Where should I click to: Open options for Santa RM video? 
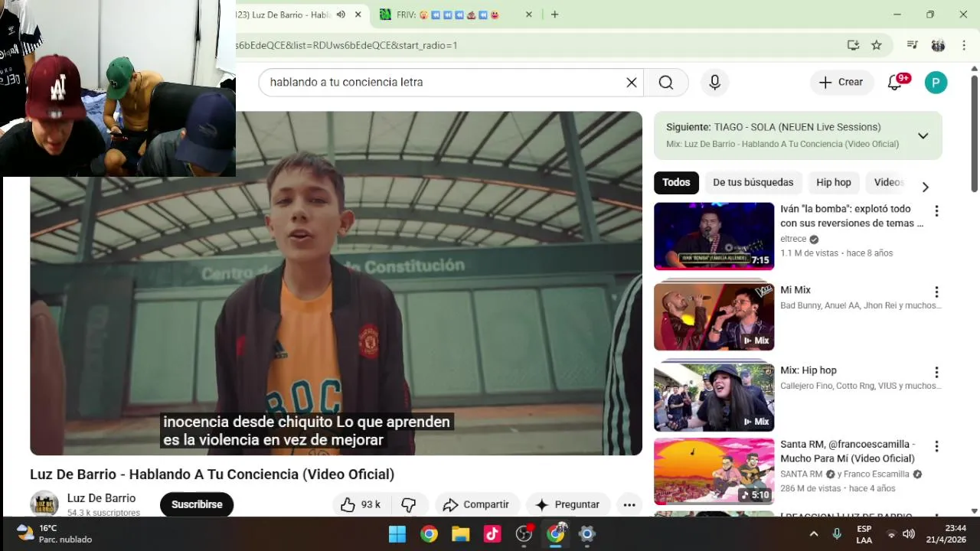(936, 446)
